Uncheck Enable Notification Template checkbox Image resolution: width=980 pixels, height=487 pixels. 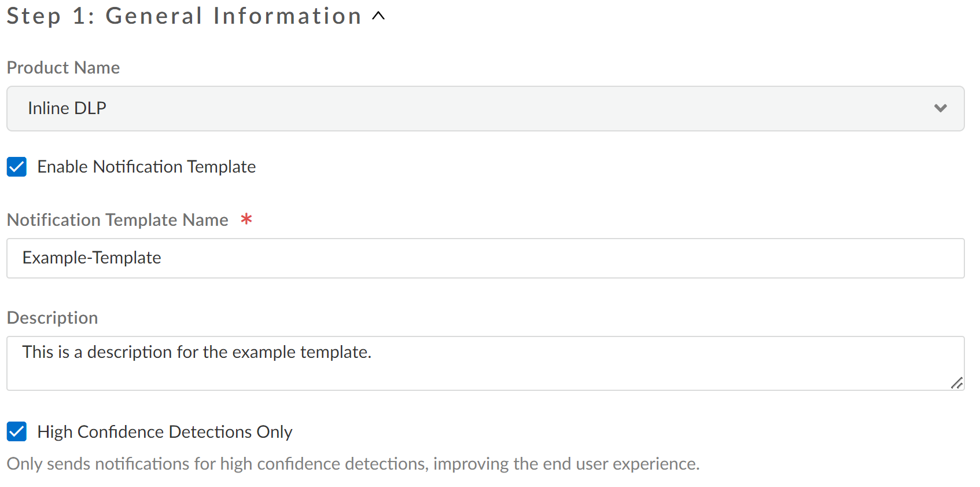pos(17,167)
